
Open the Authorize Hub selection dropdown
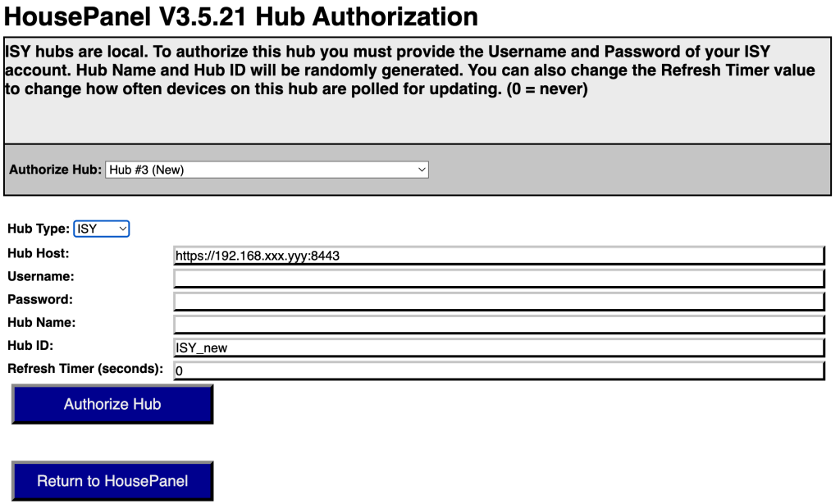(267, 170)
